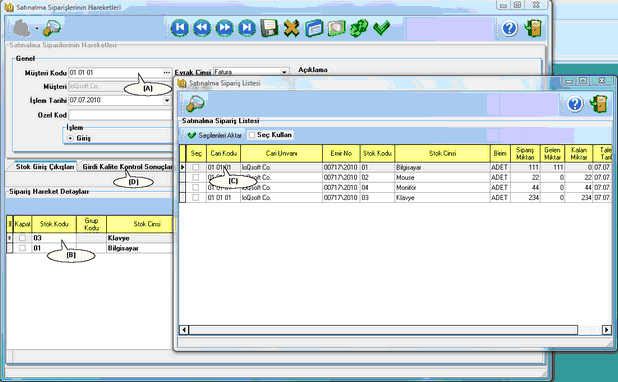Check Seç box for Klavye order row
The height and width of the screenshot is (382, 618).
(x=195, y=198)
